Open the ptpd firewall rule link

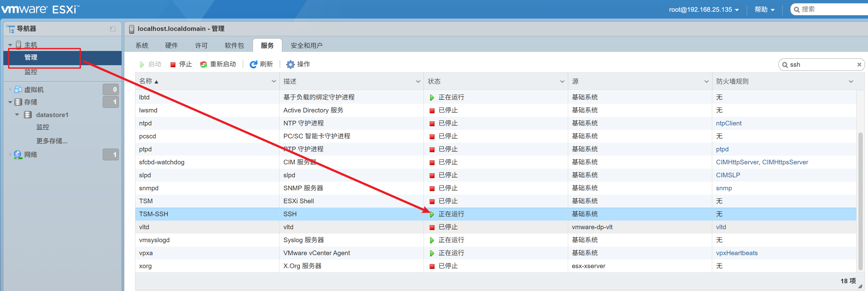pos(722,149)
